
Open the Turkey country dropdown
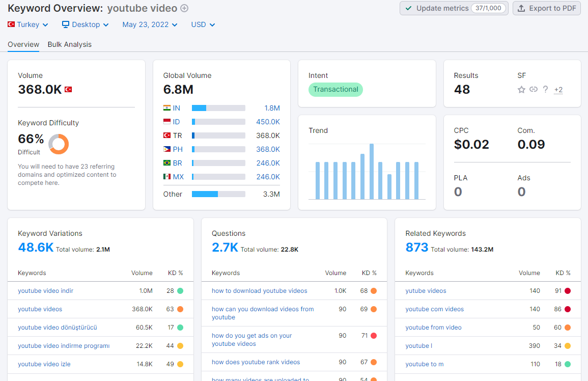[x=28, y=24]
